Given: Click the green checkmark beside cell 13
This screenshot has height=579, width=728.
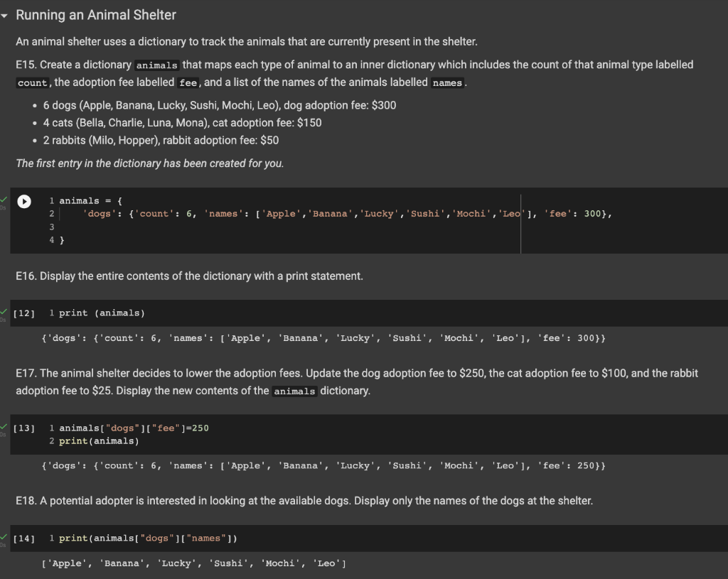Looking at the screenshot, I should pos(4,426).
